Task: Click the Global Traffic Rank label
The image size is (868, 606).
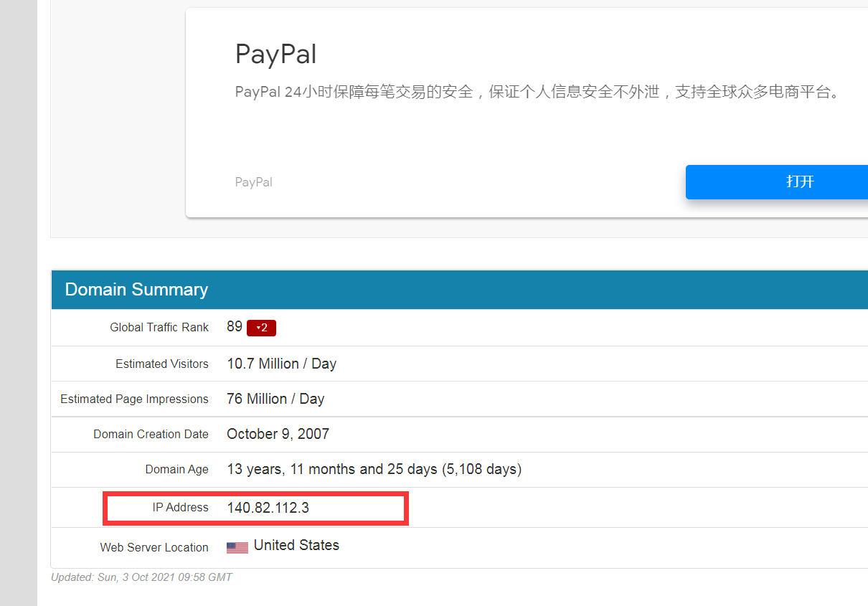Action: [x=159, y=327]
